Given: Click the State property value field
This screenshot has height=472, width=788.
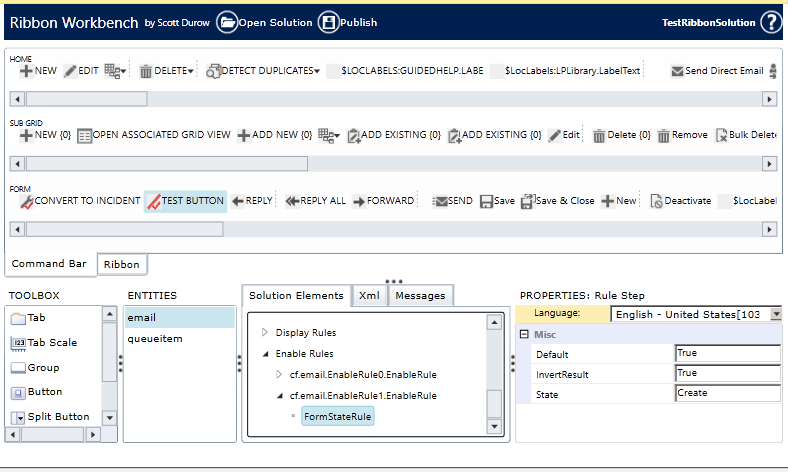Looking at the screenshot, I should [x=727, y=393].
